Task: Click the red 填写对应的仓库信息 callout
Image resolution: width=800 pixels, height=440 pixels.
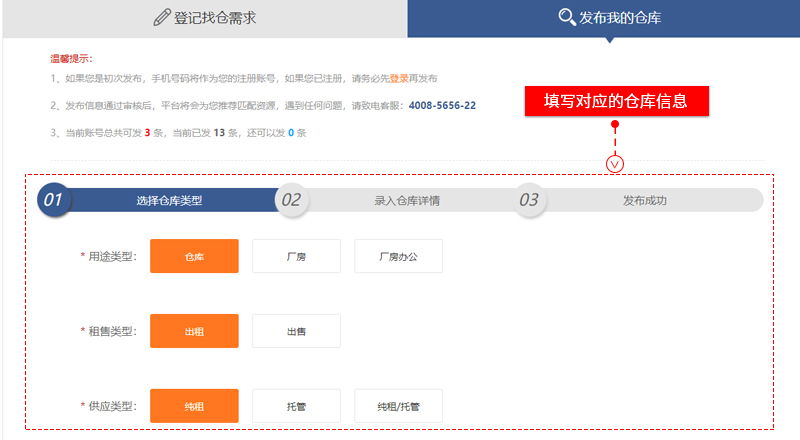Action: coord(617,101)
